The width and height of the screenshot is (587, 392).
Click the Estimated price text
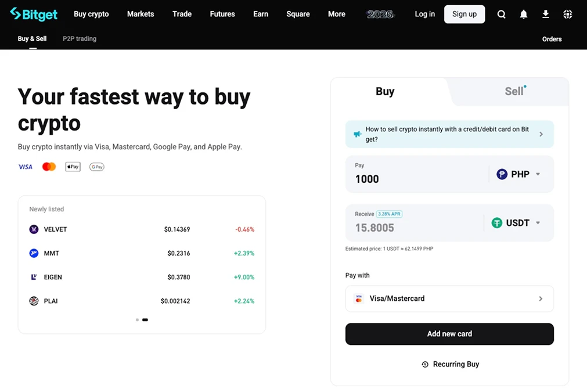(x=390, y=249)
